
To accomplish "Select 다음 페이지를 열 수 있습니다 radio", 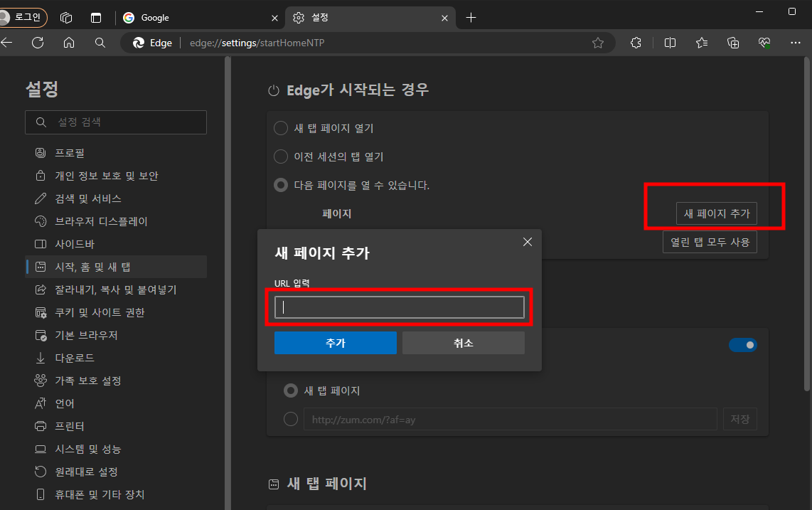I will (281, 185).
